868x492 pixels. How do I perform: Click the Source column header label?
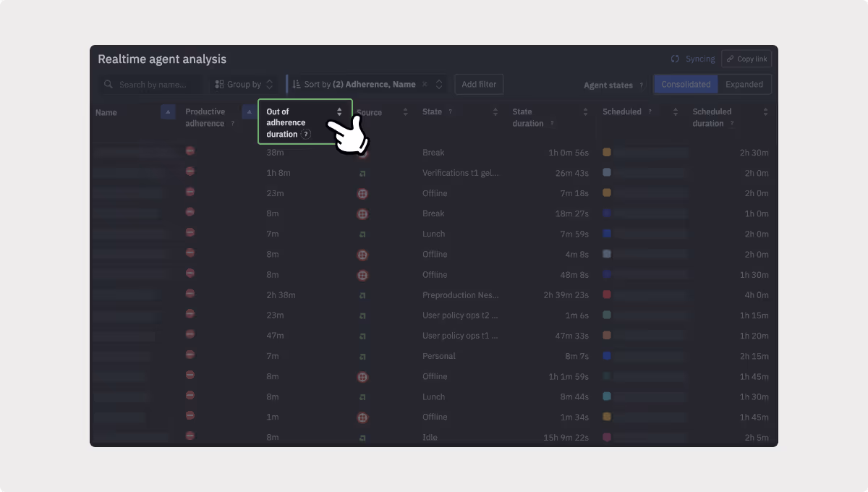370,112
